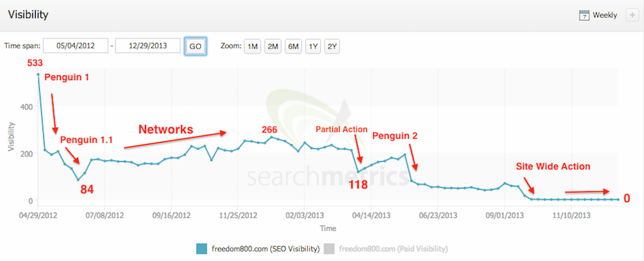Click the 533 peak data point
The image size is (644, 261).
coord(38,74)
